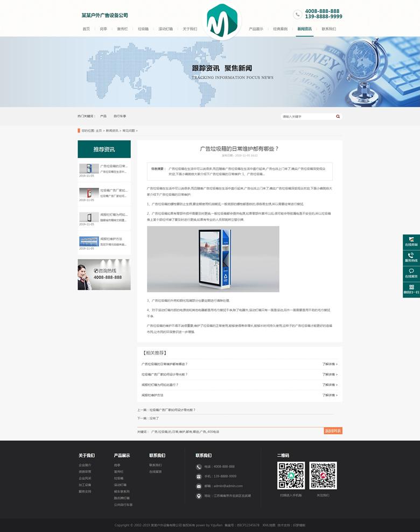Select the 新闻资讯 navigation tab

304,29
